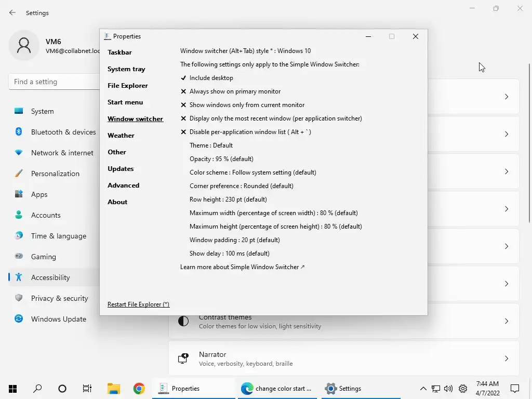This screenshot has width=532, height=399.
Task: Switch to the Other section
Action: click(x=117, y=152)
